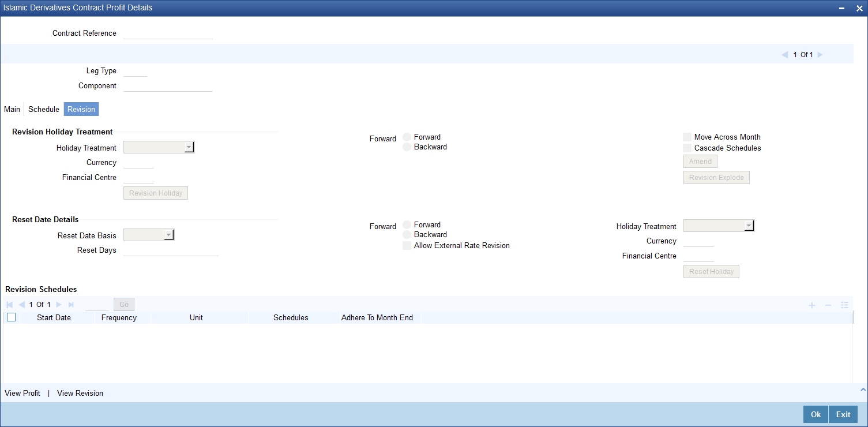Click the Reset Days field

(x=171, y=250)
